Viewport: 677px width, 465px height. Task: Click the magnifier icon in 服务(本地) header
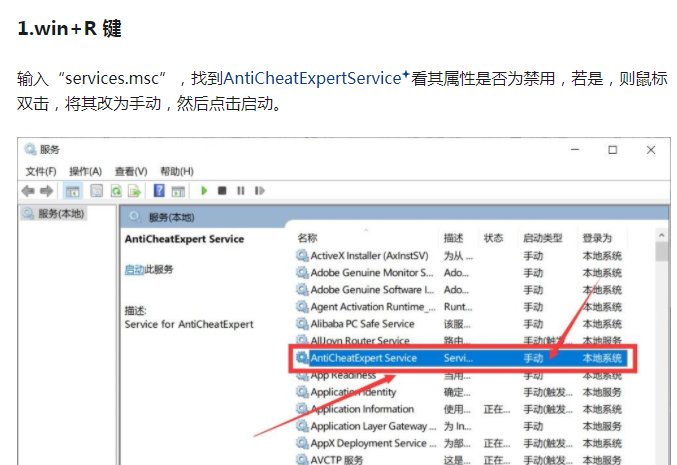[135, 216]
